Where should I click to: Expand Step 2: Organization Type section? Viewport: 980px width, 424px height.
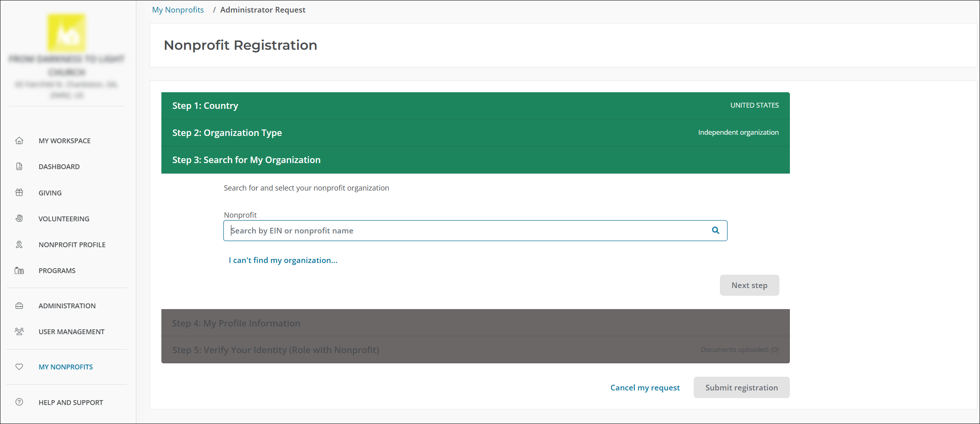click(x=475, y=133)
